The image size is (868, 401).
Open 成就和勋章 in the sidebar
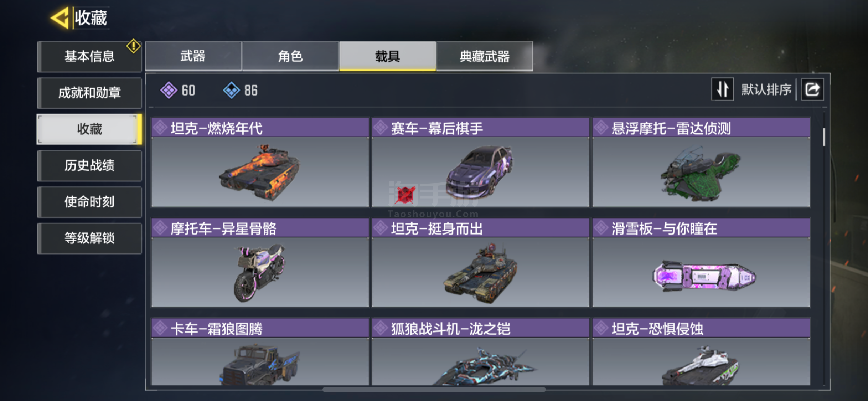(89, 93)
